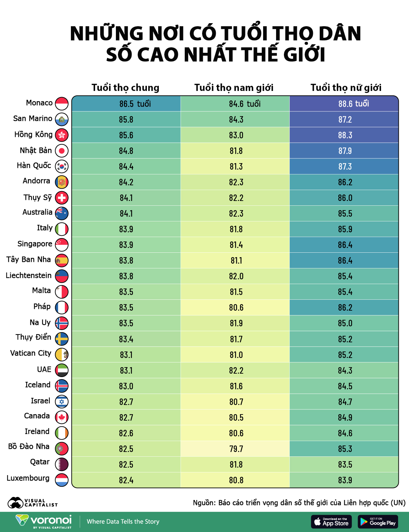Click the Sweden flag beside Thụy Điển
The image size is (409, 532).
click(62, 339)
